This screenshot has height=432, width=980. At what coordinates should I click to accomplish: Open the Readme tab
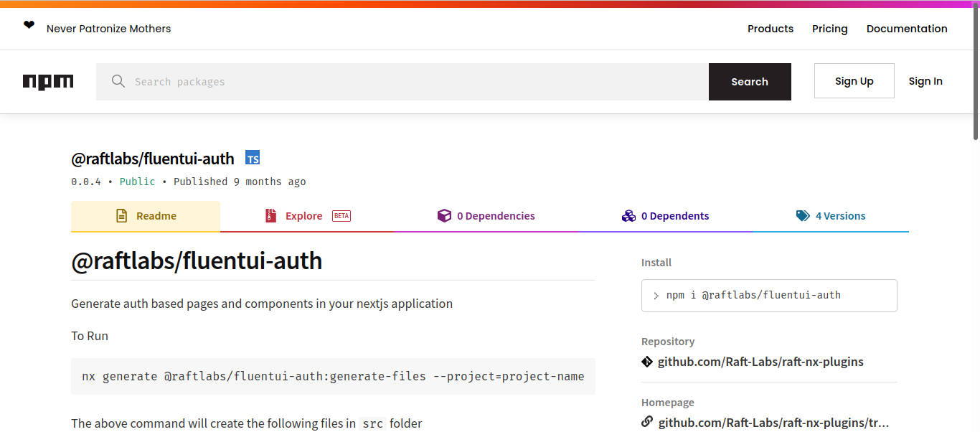(146, 216)
